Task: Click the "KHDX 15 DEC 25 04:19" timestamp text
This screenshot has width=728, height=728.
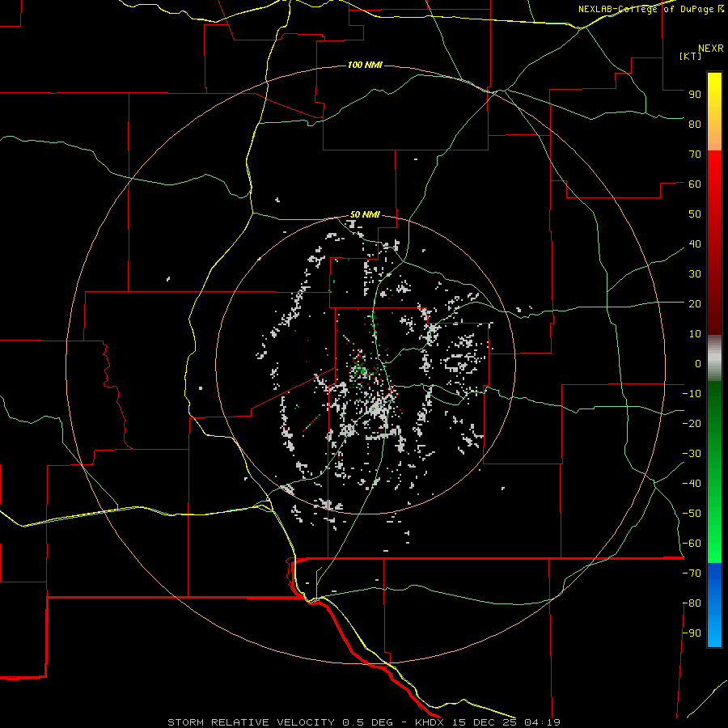Action: pos(488,722)
